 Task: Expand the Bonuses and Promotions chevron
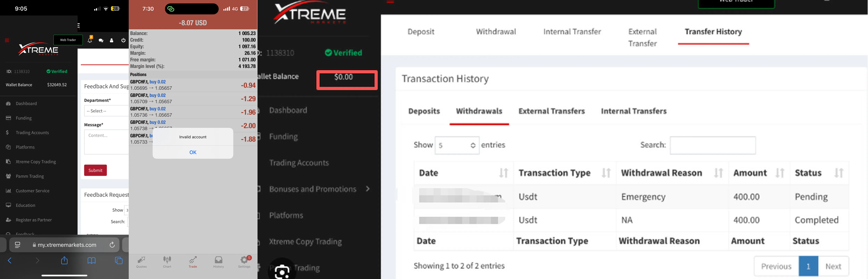click(x=368, y=189)
